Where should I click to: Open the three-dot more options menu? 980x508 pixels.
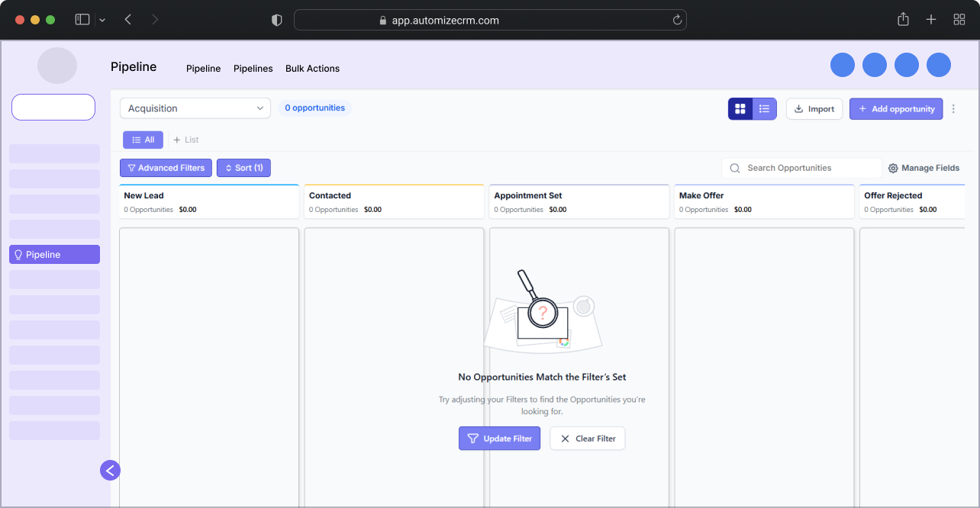tap(953, 109)
